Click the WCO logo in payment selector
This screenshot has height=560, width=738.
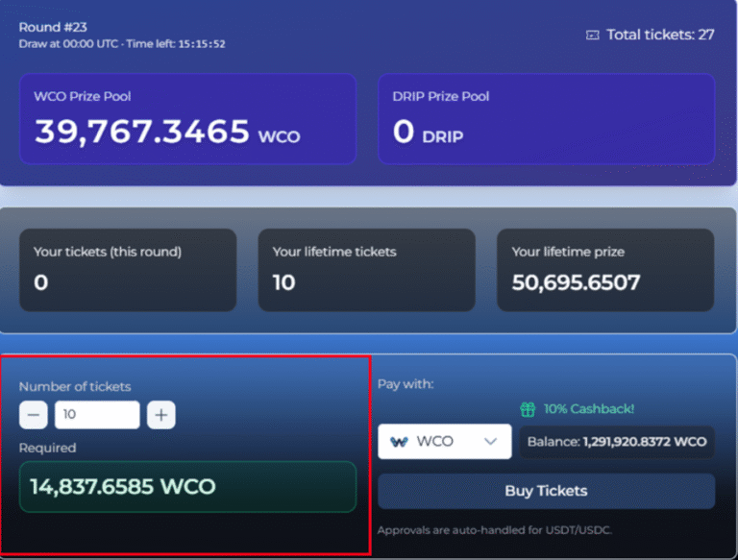click(x=399, y=442)
